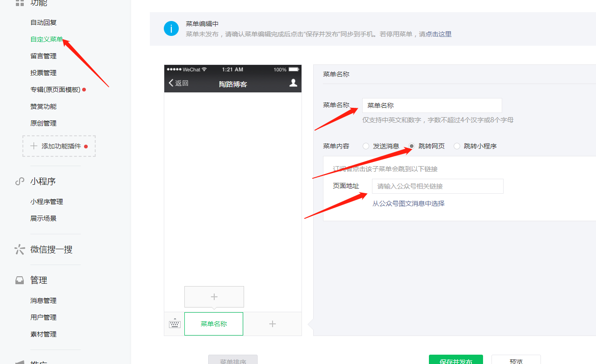Click 保存并发布 green button

(x=456, y=359)
